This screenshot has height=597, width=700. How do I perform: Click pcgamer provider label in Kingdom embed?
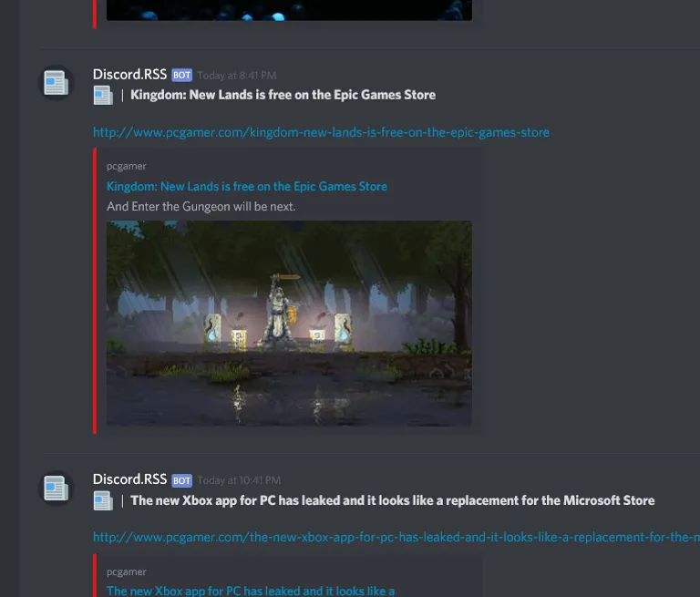point(127,167)
